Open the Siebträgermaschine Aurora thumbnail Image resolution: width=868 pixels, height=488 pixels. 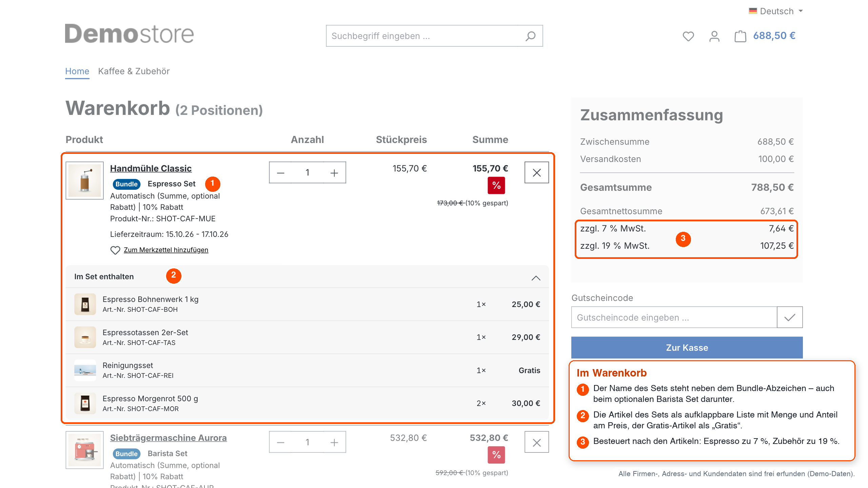tap(84, 450)
